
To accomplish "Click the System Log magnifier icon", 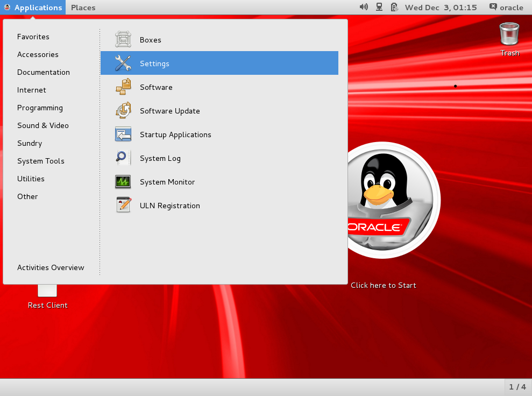I will [123, 158].
